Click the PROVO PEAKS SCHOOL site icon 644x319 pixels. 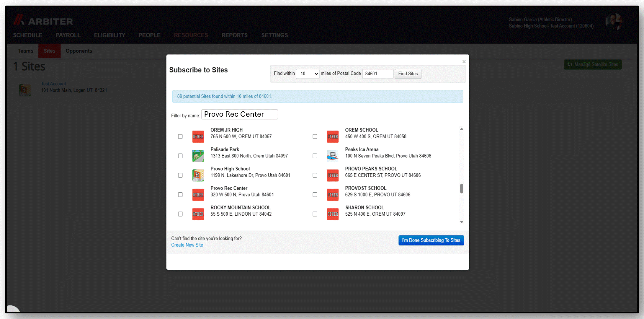coord(333,175)
